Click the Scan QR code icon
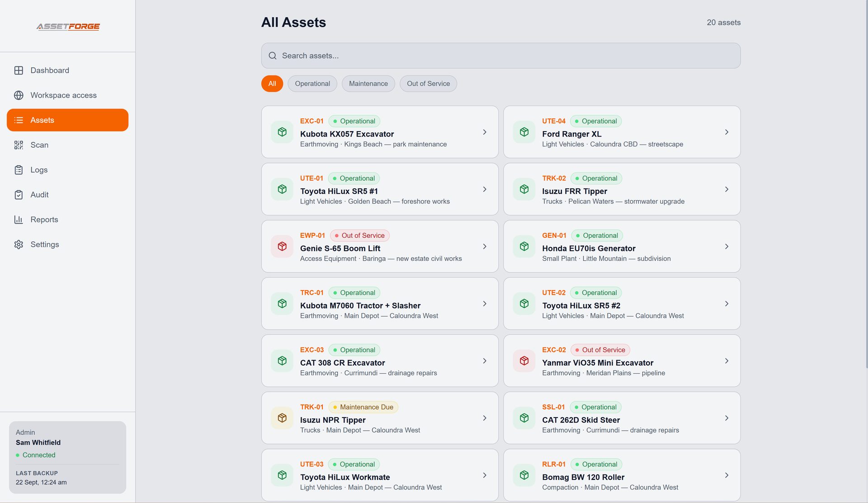The width and height of the screenshot is (868, 503). click(x=19, y=145)
